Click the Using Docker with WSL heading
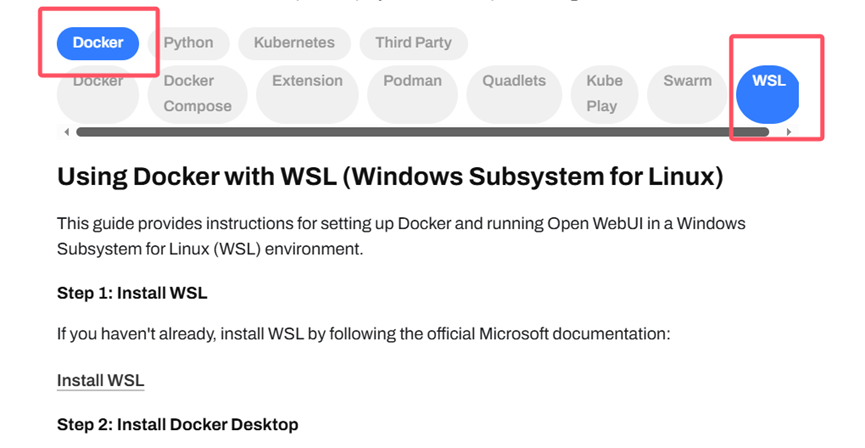This screenshot has width=865, height=448. pos(390,177)
